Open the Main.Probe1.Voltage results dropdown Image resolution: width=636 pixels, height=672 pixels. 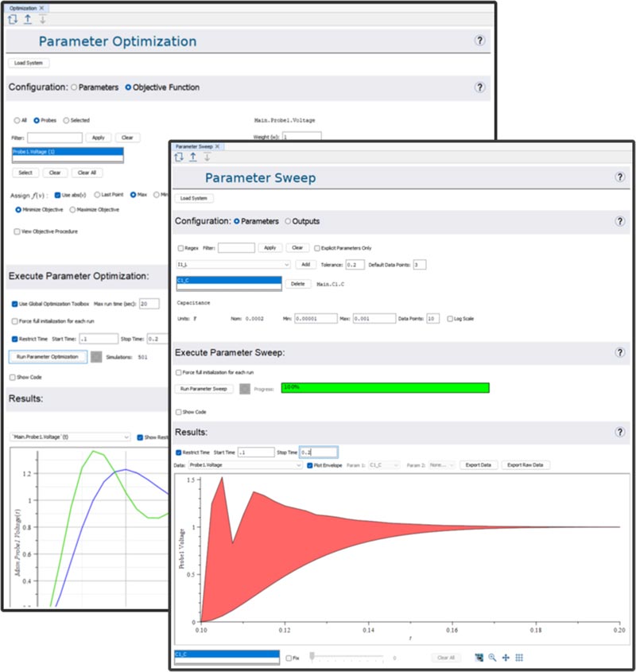pos(70,437)
